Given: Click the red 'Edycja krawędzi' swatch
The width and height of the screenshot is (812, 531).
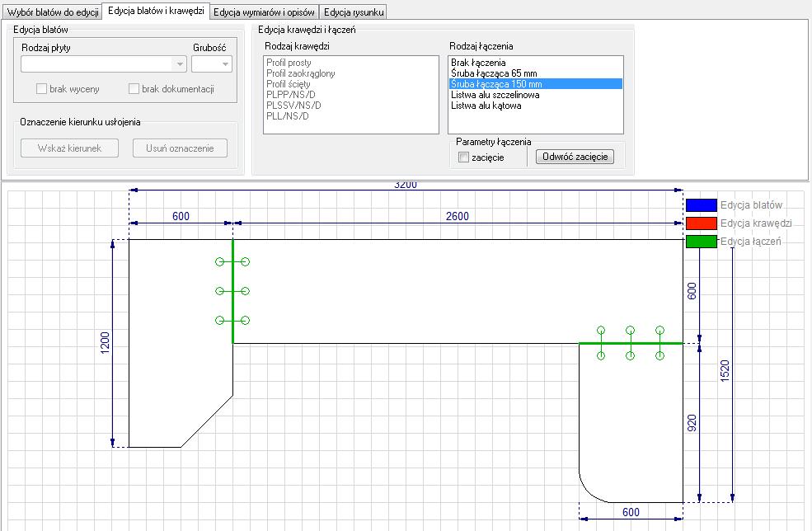Looking at the screenshot, I should point(702,223).
